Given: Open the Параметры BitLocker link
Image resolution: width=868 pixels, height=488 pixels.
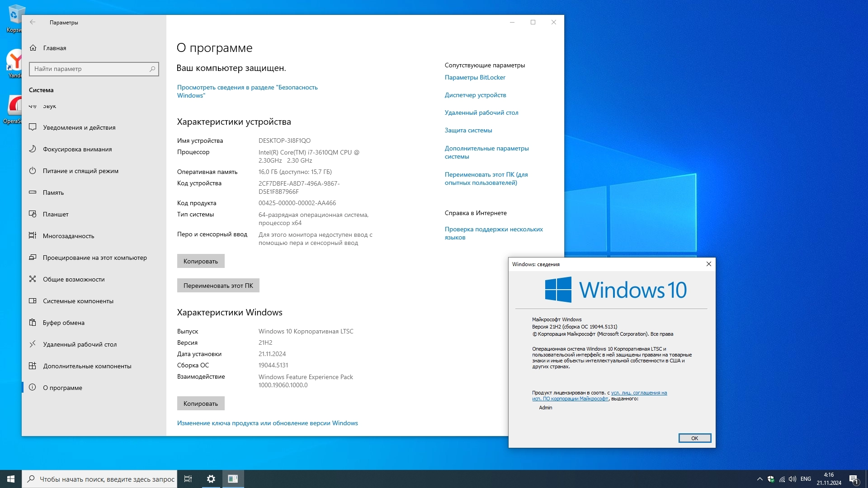Looking at the screenshot, I should coord(475,77).
